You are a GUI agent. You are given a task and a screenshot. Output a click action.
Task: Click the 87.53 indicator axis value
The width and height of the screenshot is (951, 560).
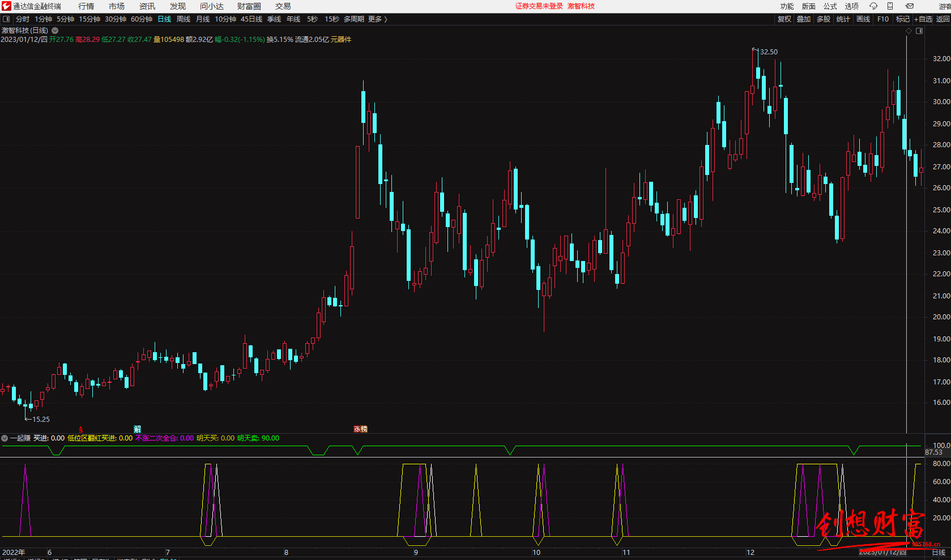934,452
